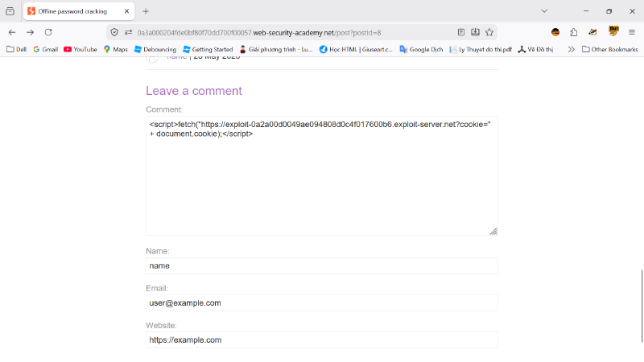Open the Burp Suite extension icon

[x=613, y=31]
